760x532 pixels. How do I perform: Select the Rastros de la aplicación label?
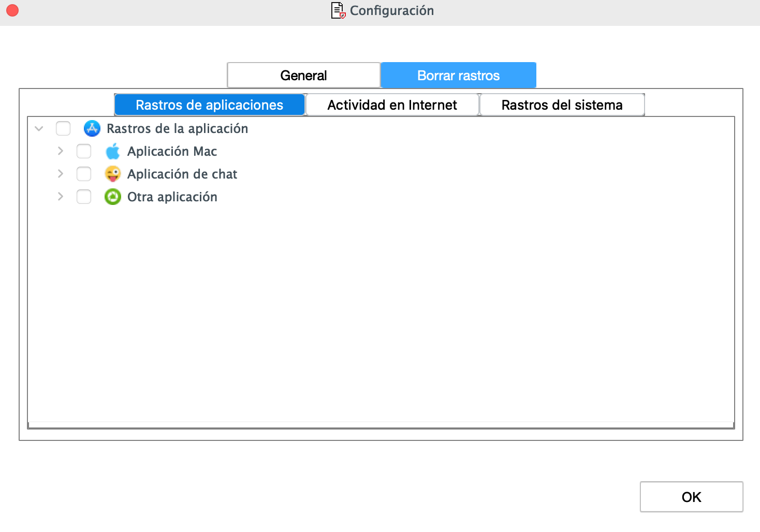coord(178,128)
